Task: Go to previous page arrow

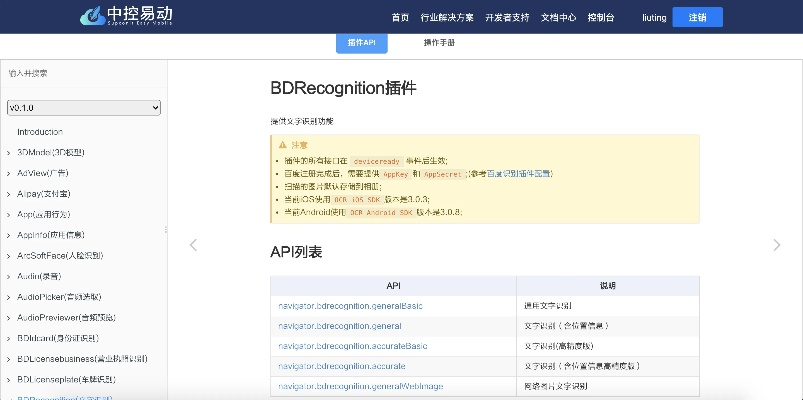Action: (x=193, y=245)
